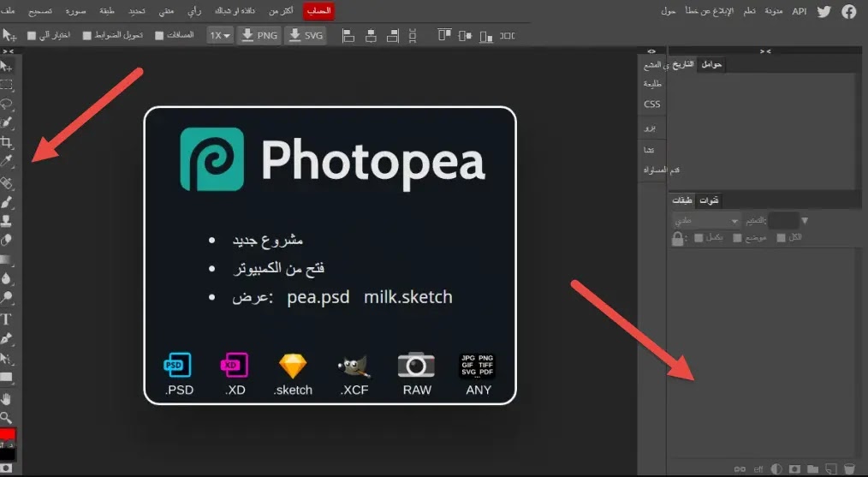This screenshot has width=868, height=477.
Task: Click align vertical centers icon
Action: pyautogui.click(x=465, y=35)
